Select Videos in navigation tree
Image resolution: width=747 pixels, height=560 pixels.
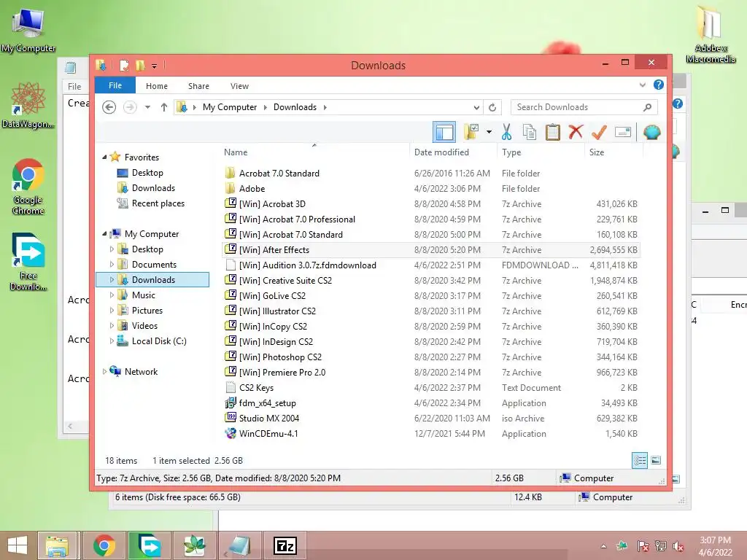click(144, 326)
